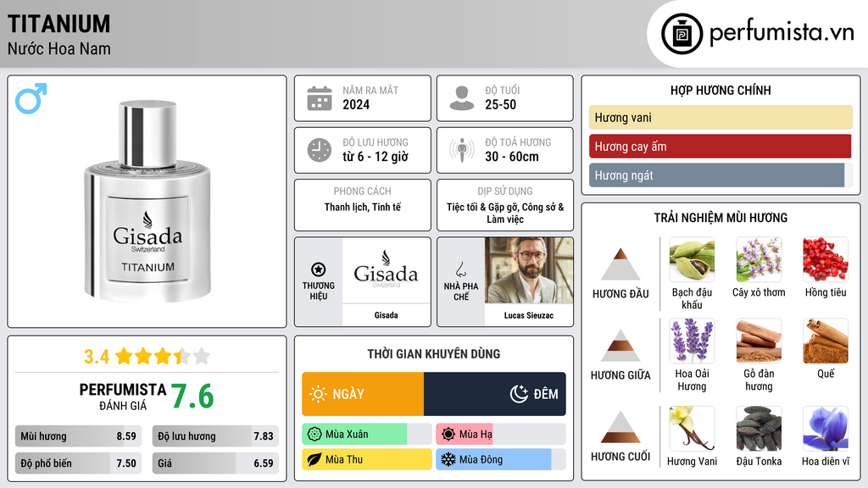Open the Đậu Tonka note image
Viewport: 868px width, 488px height.
(x=759, y=429)
